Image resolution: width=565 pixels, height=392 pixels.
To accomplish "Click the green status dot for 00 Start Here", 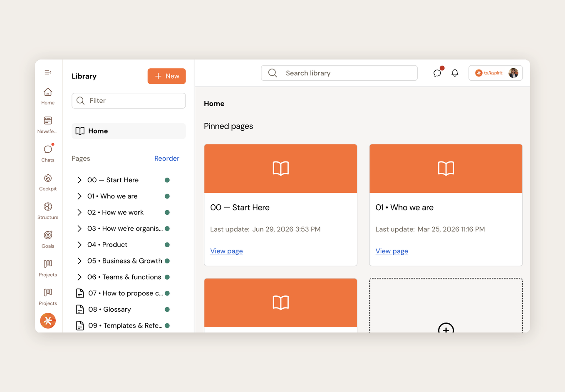I will click(x=167, y=180).
